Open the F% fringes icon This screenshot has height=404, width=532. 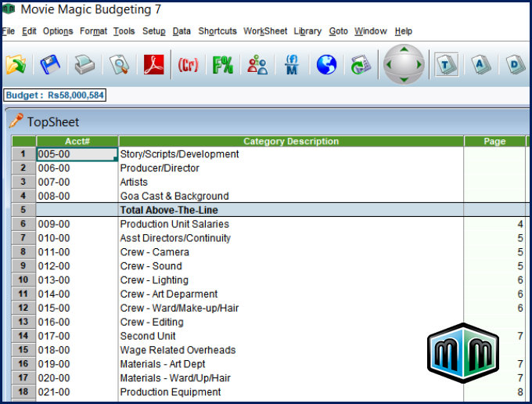(222, 64)
